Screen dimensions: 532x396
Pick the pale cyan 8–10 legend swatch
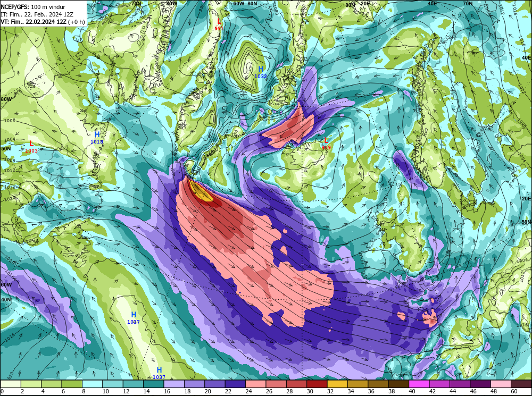92,384
